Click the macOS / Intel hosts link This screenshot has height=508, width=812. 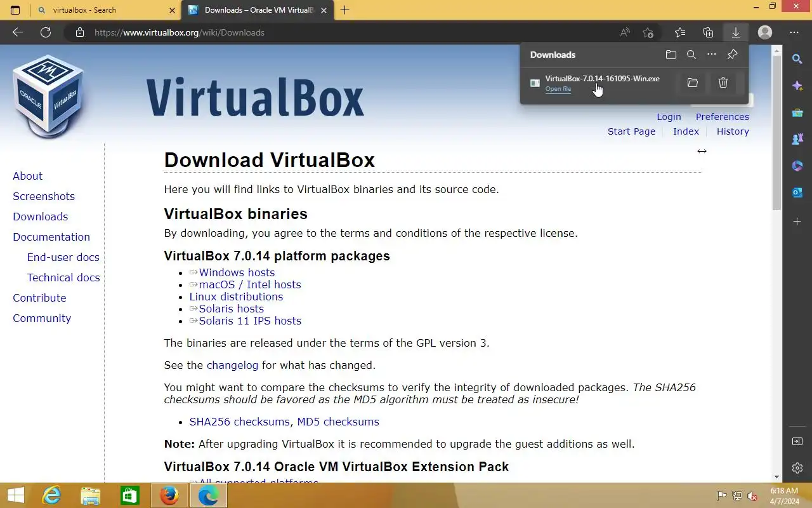(250, 284)
